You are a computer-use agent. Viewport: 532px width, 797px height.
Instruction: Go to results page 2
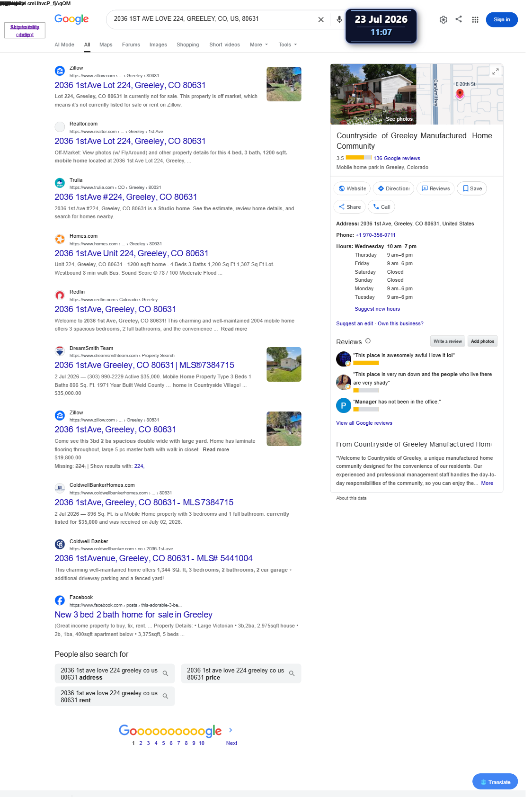[141, 743]
